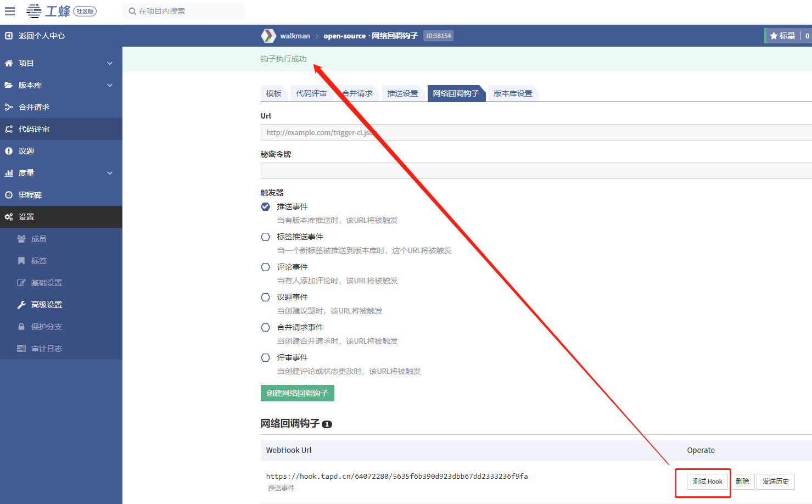Click the 删除 webhook button
This screenshot has width=812, height=504.
pos(742,481)
